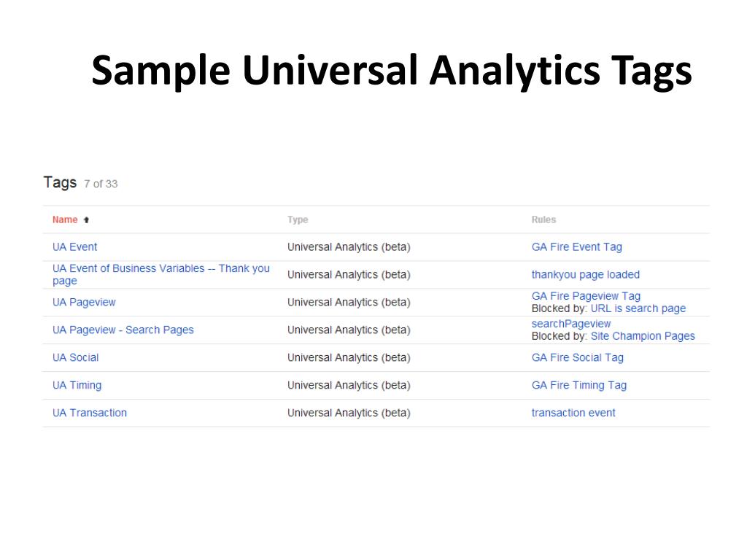Open the GA Fire Event Tag rule
The width and height of the screenshot is (747, 560).
(576, 247)
